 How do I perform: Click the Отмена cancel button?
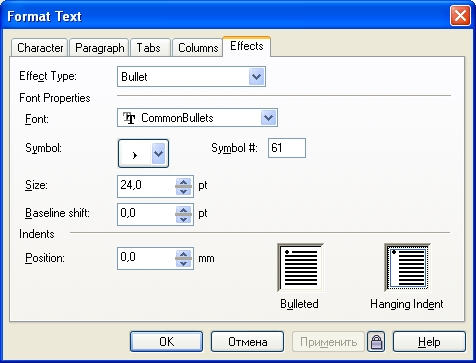(x=247, y=342)
